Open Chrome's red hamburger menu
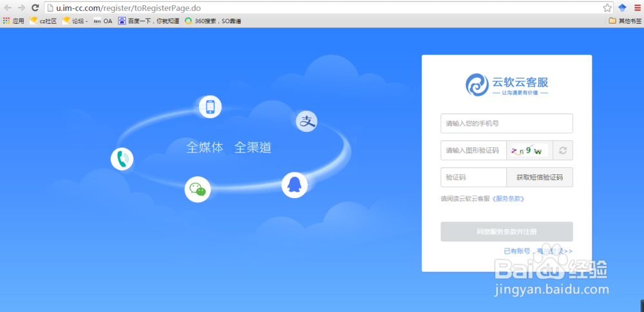 (x=637, y=8)
